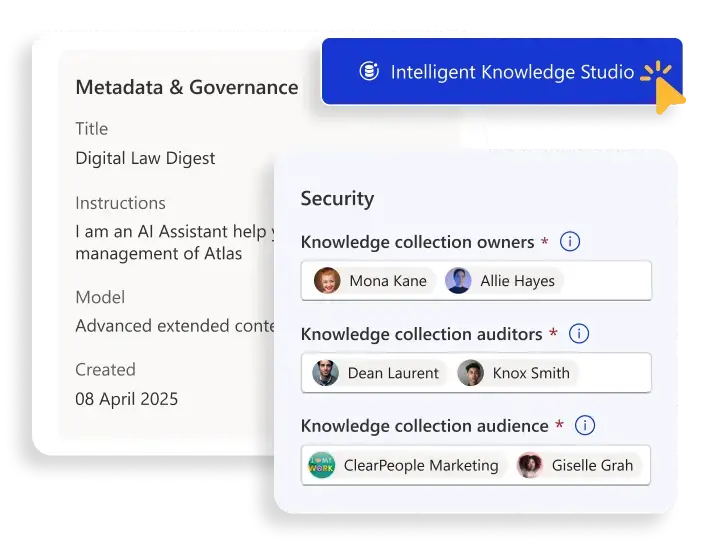Click the Intelligent Knowledge Studio button
This screenshot has width=708, height=545.
[502, 71]
